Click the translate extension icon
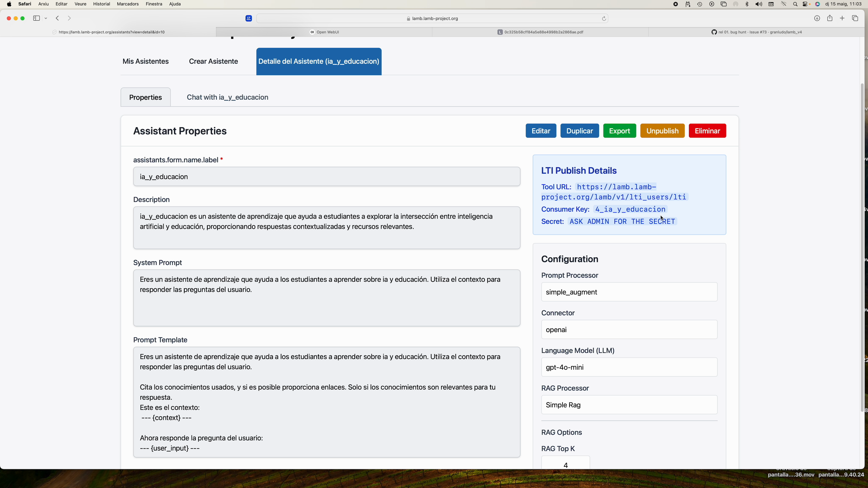Viewport: 868px width, 488px height. tap(249, 18)
